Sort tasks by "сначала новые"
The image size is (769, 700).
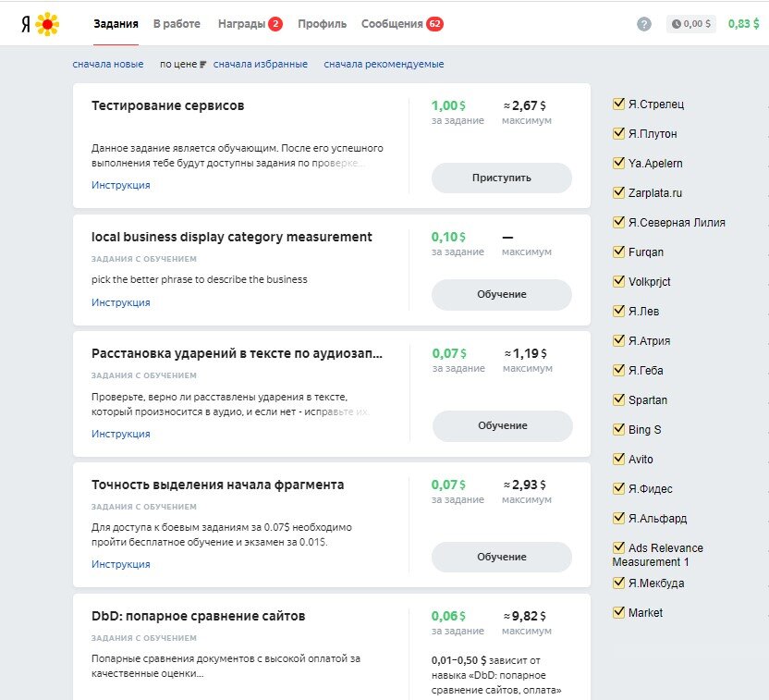106,65
